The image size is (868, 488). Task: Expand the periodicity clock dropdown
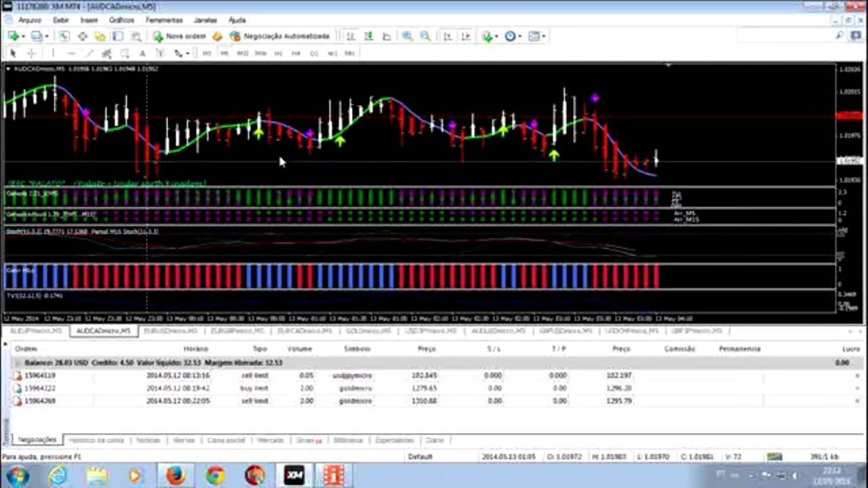520,37
